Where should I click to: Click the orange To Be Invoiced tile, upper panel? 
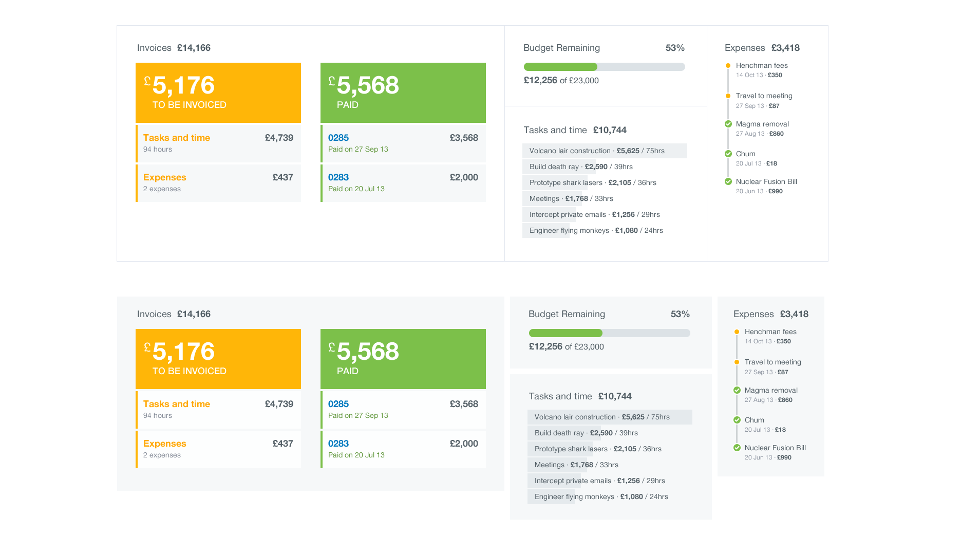click(x=218, y=93)
